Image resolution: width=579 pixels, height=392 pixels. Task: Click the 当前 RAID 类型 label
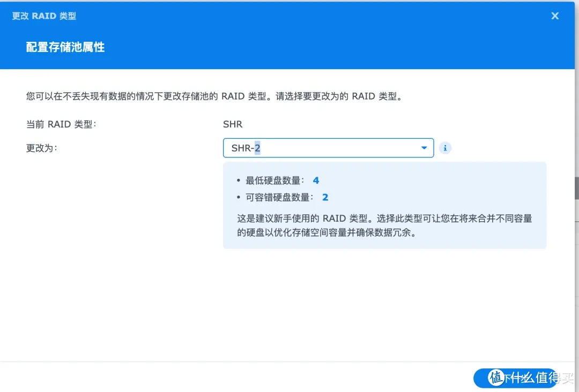[x=61, y=124]
